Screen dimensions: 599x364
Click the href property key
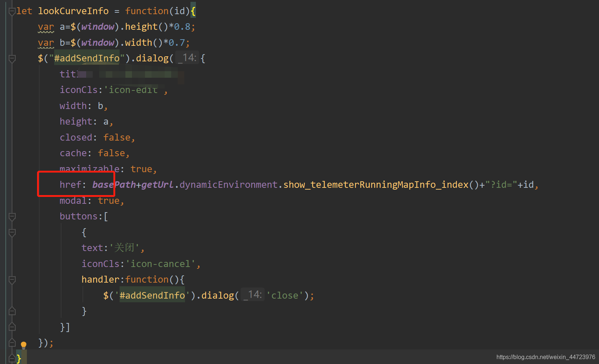coord(71,185)
